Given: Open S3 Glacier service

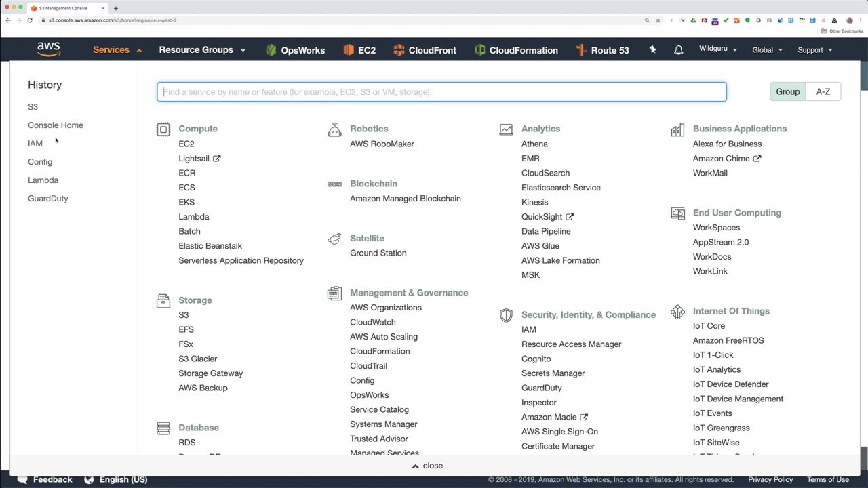Looking at the screenshot, I should pos(198,359).
